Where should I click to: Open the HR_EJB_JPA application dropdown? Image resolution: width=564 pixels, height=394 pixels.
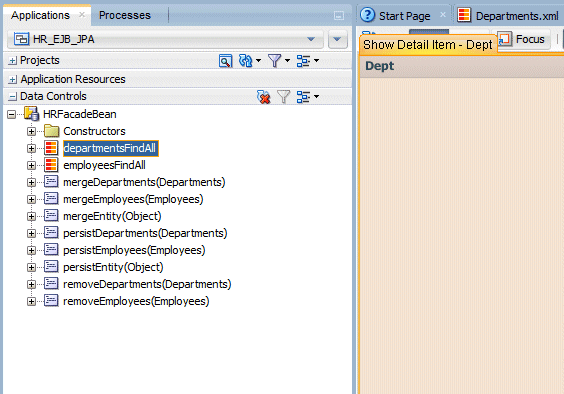165,39
